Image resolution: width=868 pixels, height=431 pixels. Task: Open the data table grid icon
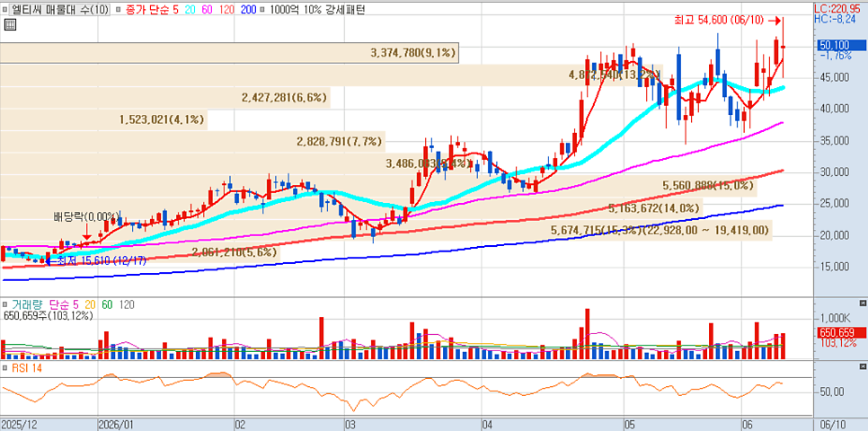pyautogui.click(x=9, y=23)
